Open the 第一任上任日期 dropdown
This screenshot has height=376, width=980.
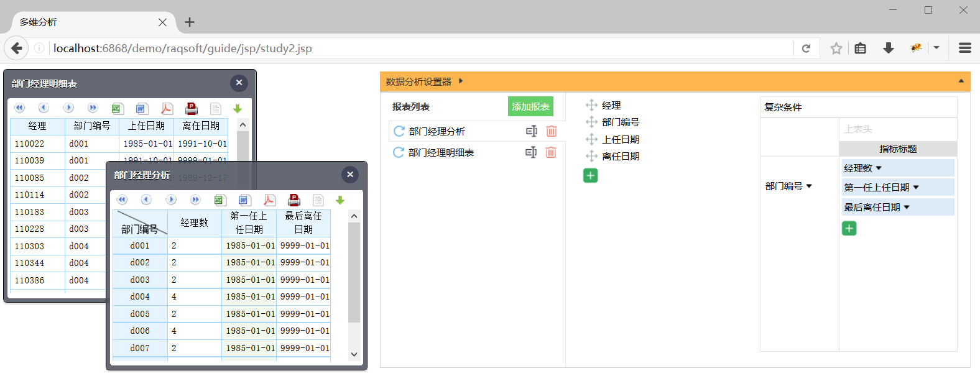[x=916, y=188]
